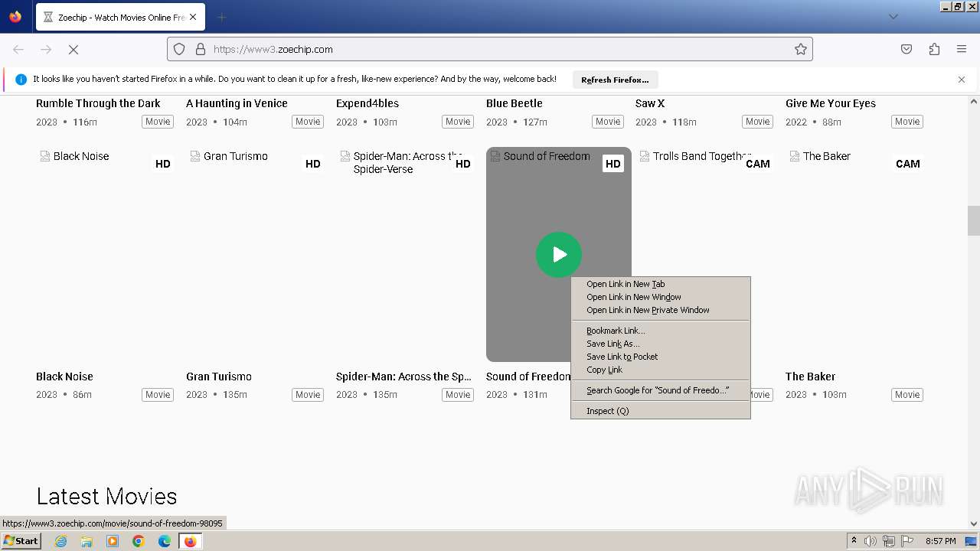The height and width of the screenshot is (551, 980).
Task: Click Movie tag under Black Noise
Action: 158,395
